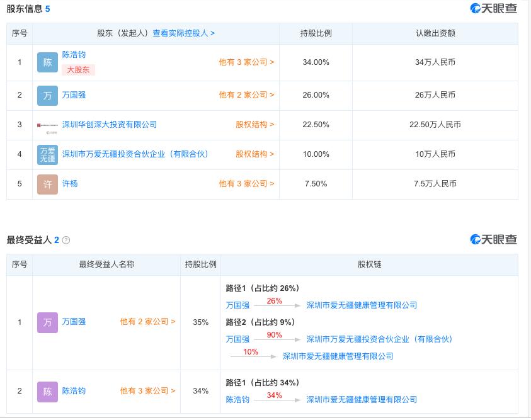Click the help icon beside 最终受益人
Screen dimensions: 531x420
(x=66, y=240)
